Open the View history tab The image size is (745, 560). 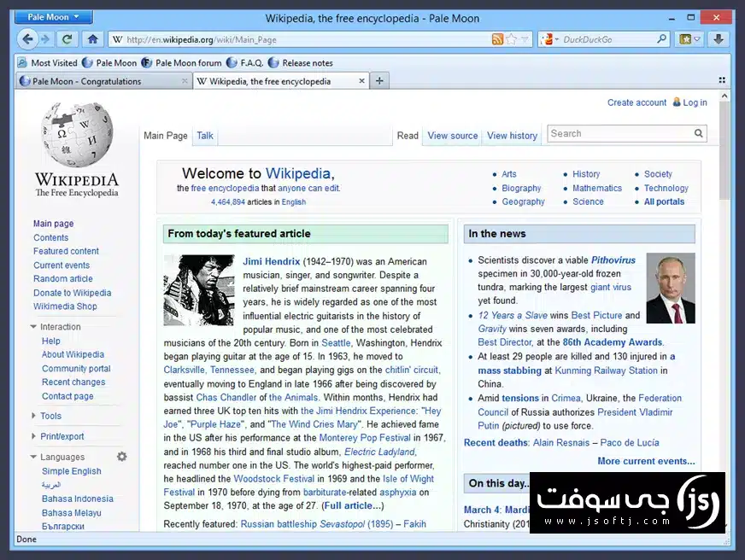click(512, 136)
